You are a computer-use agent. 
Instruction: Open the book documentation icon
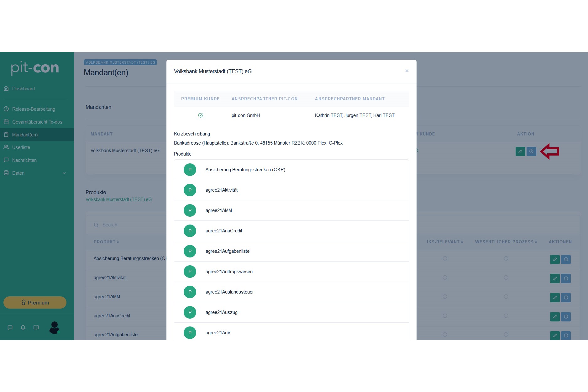pos(36,328)
